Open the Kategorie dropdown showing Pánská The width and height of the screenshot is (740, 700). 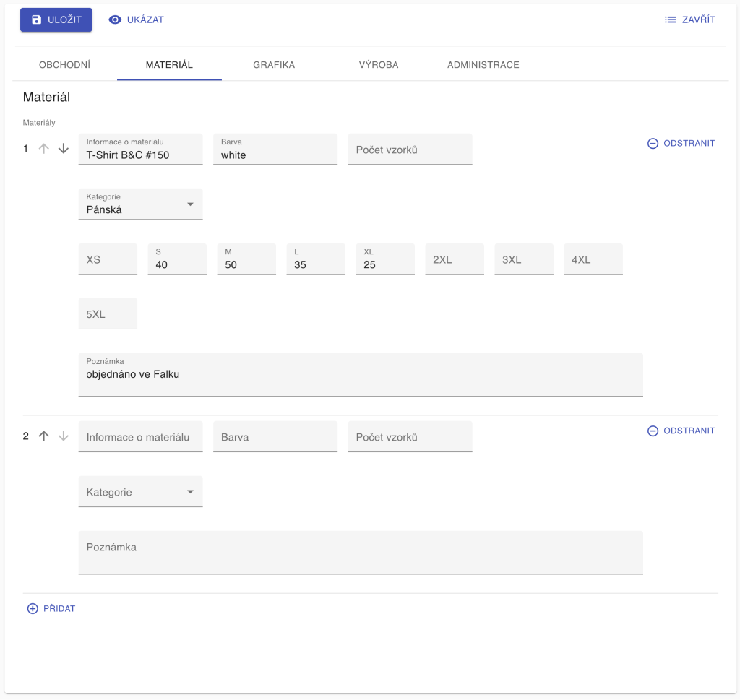coord(140,205)
